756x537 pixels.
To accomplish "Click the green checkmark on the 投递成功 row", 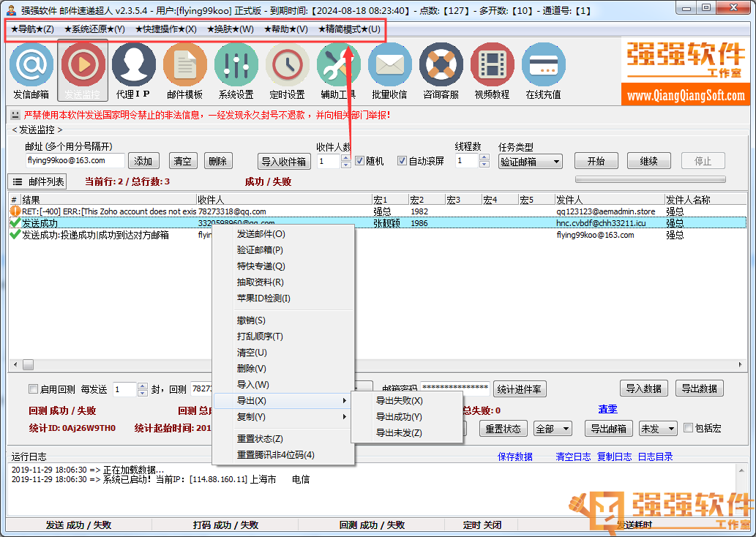I will [x=15, y=235].
